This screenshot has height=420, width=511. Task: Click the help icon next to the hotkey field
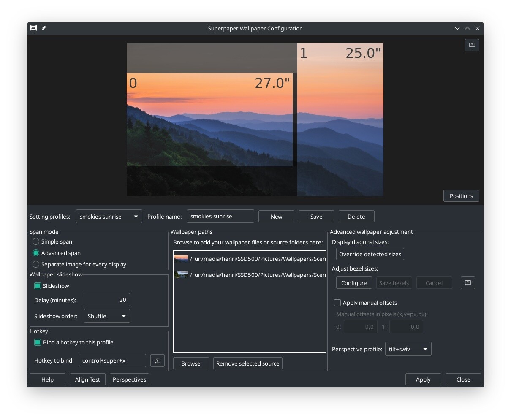pos(157,360)
